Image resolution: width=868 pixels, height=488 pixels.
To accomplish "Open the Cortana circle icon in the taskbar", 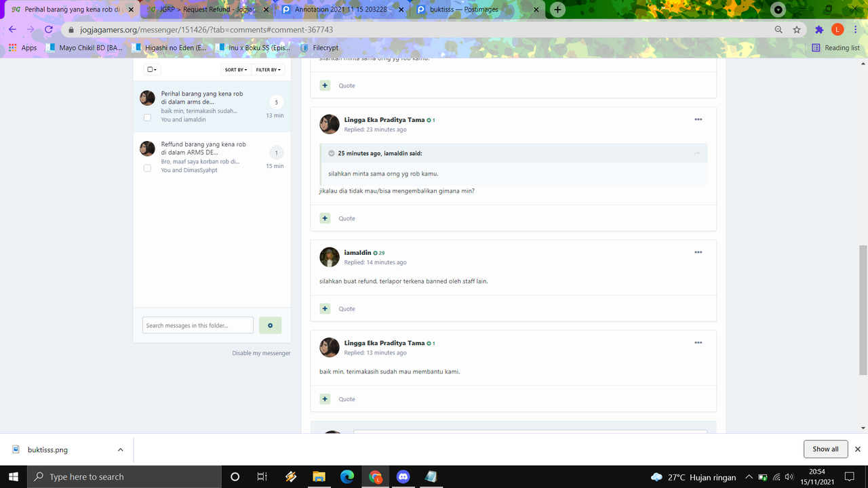I will (x=235, y=477).
